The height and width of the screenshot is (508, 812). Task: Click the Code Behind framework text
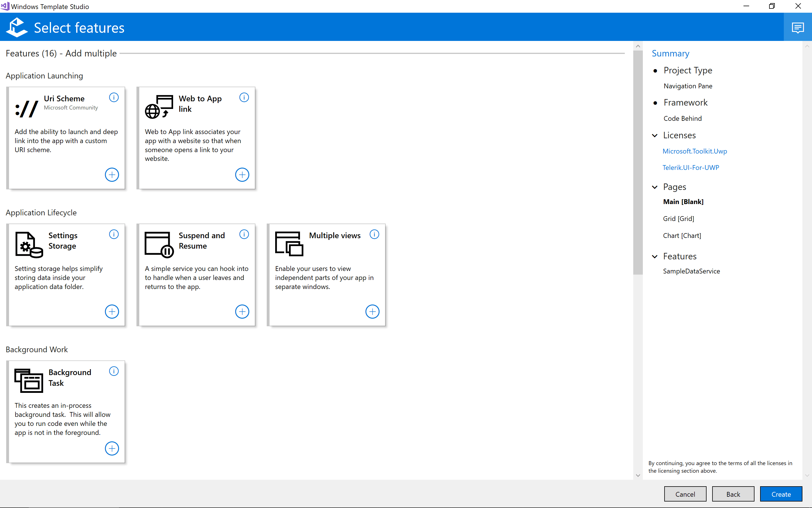click(683, 118)
